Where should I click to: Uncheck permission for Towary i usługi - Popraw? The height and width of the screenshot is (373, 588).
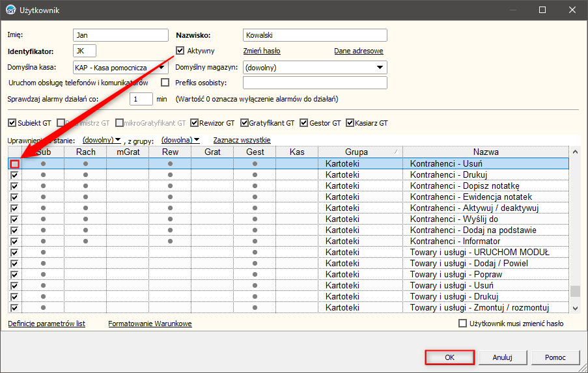point(14,275)
